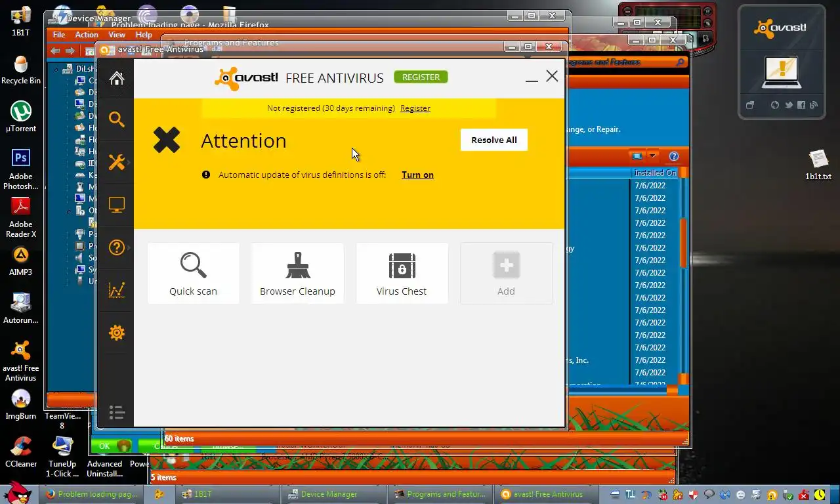
Task: Click the Register link in yellow banner
Action: pyautogui.click(x=415, y=108)
